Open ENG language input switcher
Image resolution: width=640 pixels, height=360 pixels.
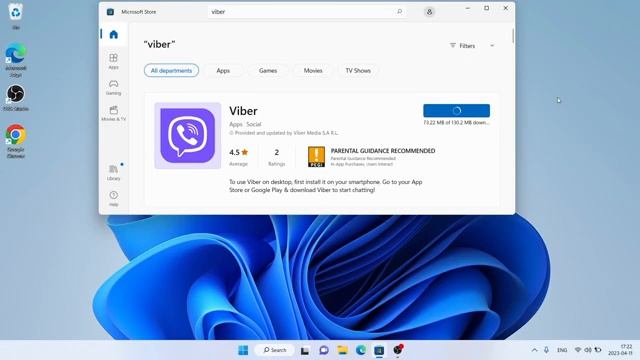click(562, 350)
